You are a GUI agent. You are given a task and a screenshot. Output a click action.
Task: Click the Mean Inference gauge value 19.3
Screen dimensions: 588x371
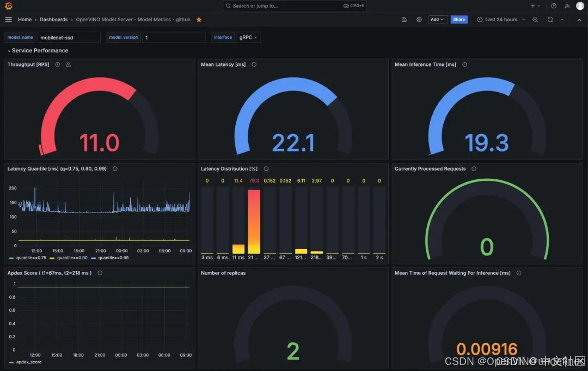(487, 143)
